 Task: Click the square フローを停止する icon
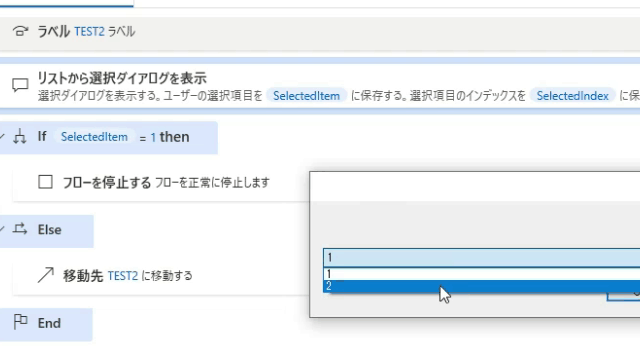(x=45, y=182)
